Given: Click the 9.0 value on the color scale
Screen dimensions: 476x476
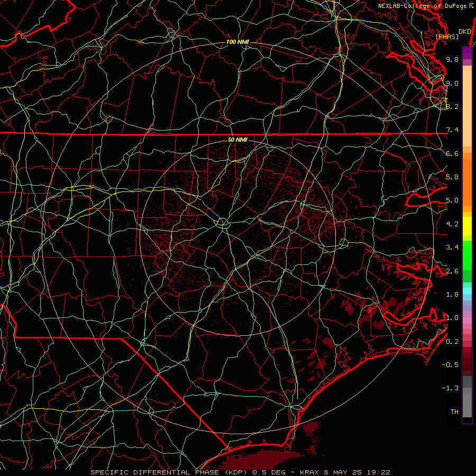Looking at the screenshot, I should (452, 83).
